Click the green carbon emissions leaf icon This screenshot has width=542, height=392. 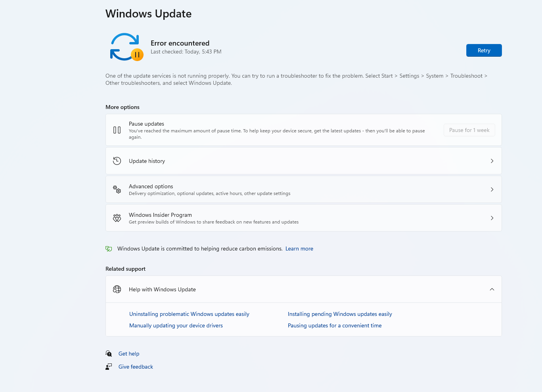point(109,249)
